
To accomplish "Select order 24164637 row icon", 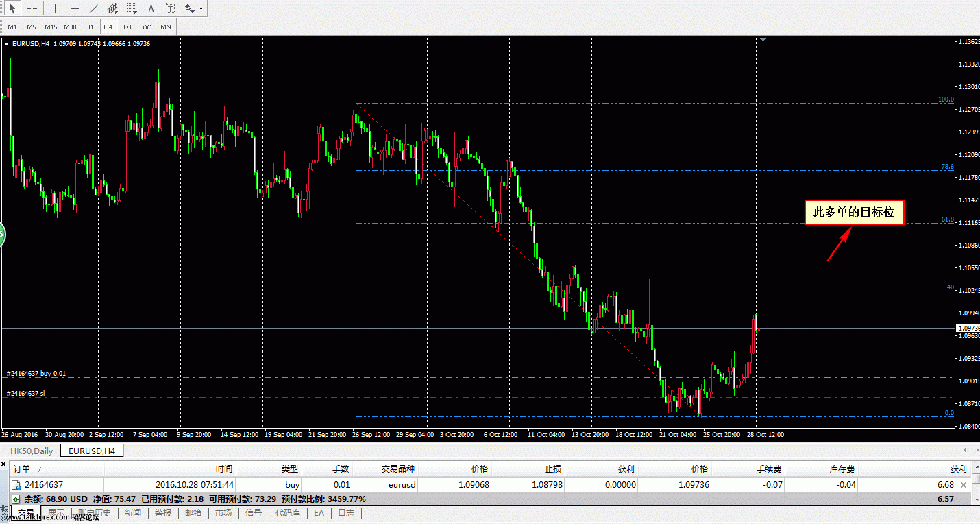I will tap(17, 485).
